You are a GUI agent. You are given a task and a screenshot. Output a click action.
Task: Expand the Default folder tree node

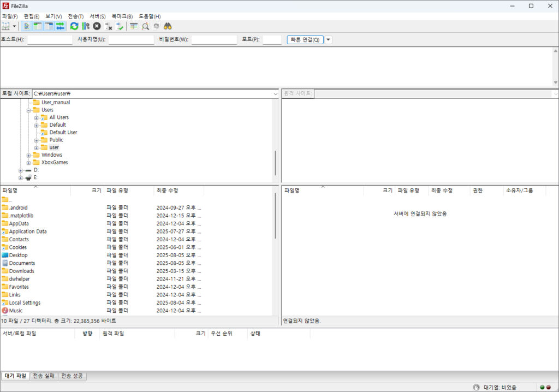pyautogui.click(x=37, y=125)
